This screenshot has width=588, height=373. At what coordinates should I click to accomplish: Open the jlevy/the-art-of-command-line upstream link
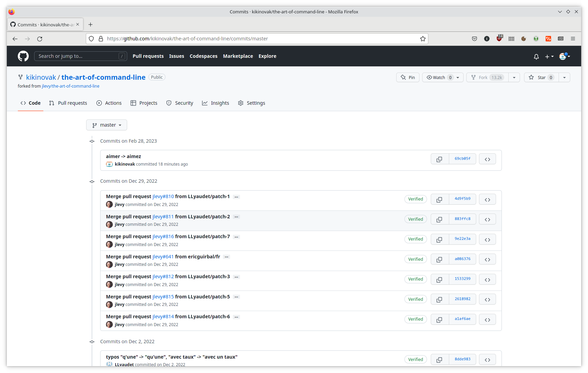click(70, 86)
